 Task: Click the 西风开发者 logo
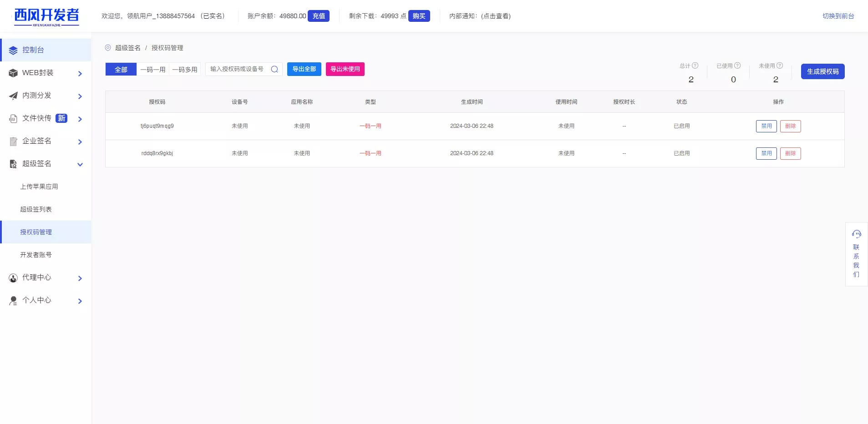point(46,16)
